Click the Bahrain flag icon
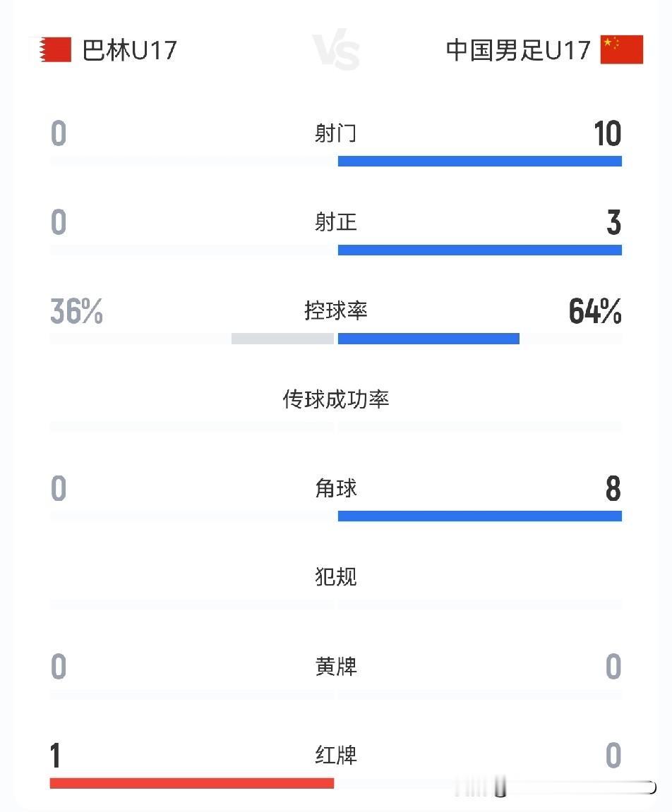Screen dimensions: 672x812 [x=54, y=49]
